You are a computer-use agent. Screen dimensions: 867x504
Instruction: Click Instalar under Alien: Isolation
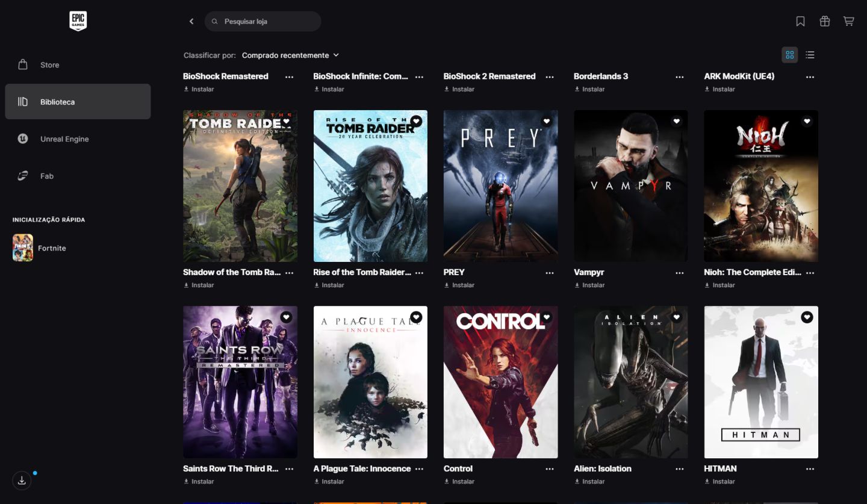589,482
